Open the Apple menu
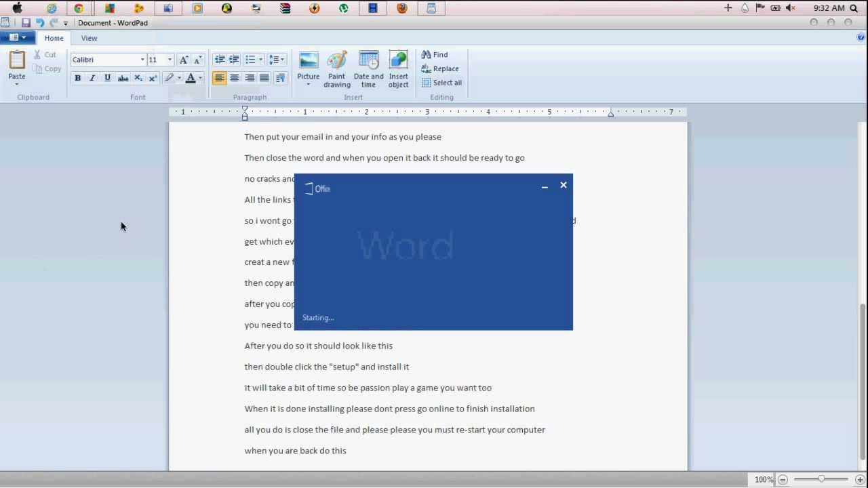 pos(18,8)
